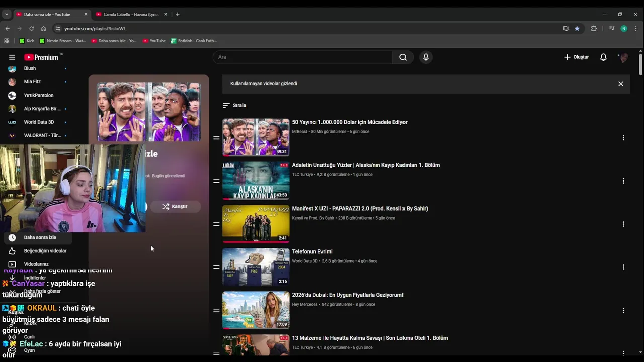The image size is (644, 362).
Task: Click the YouTube Premium logo
Action: click(41, 57)
